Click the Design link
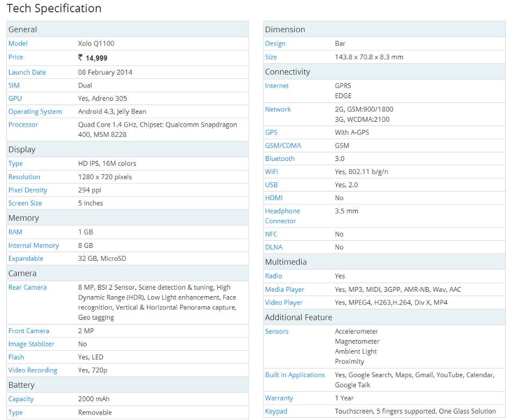Screen dimensions: 510x420 pos(275,43)
